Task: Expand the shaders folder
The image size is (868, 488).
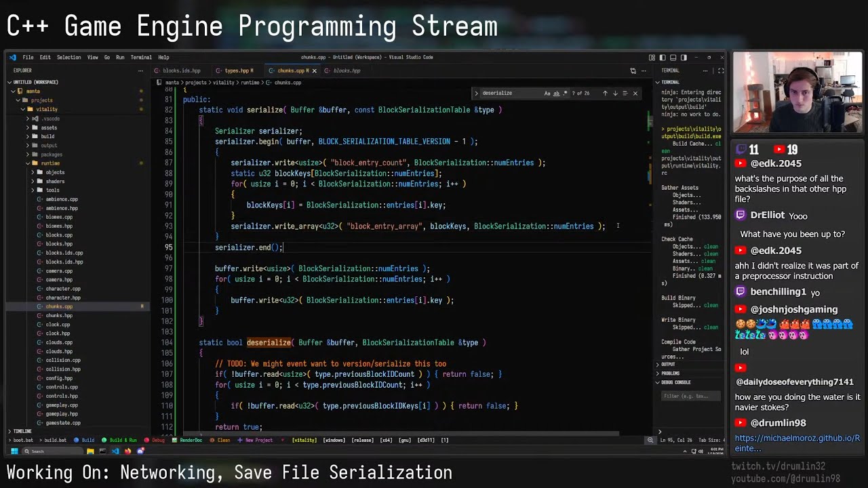Action: pos(33,181)
